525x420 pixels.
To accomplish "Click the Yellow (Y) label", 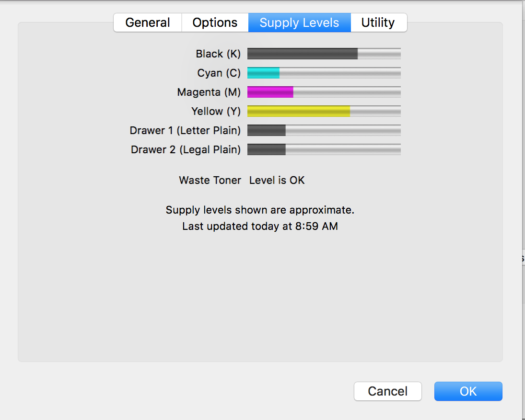I will (216, 111).
